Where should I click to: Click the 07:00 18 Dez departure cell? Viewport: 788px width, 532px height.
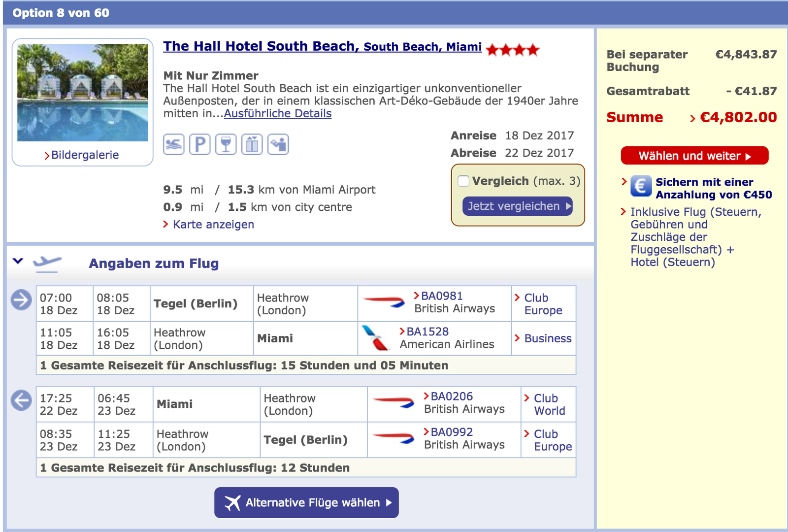coord(65,304)
